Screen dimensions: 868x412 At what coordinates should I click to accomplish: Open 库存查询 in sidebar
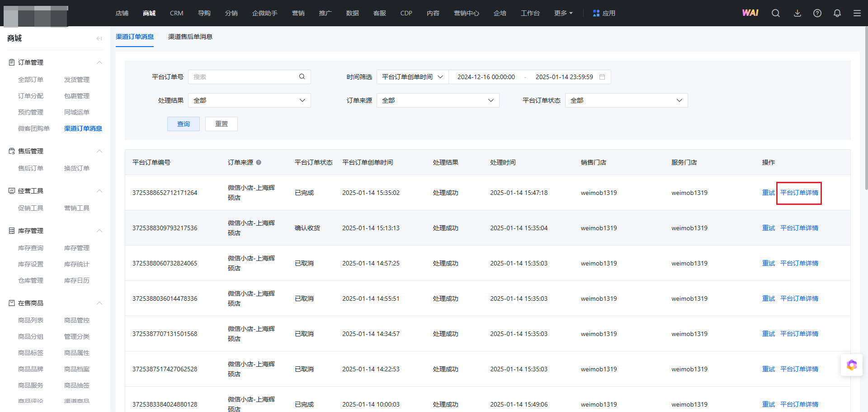[x=31, y=248]
